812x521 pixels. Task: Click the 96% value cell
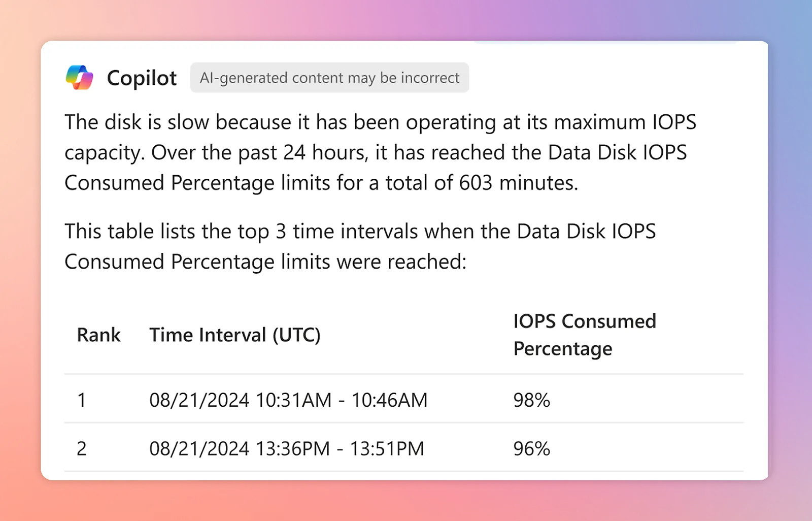531,449
